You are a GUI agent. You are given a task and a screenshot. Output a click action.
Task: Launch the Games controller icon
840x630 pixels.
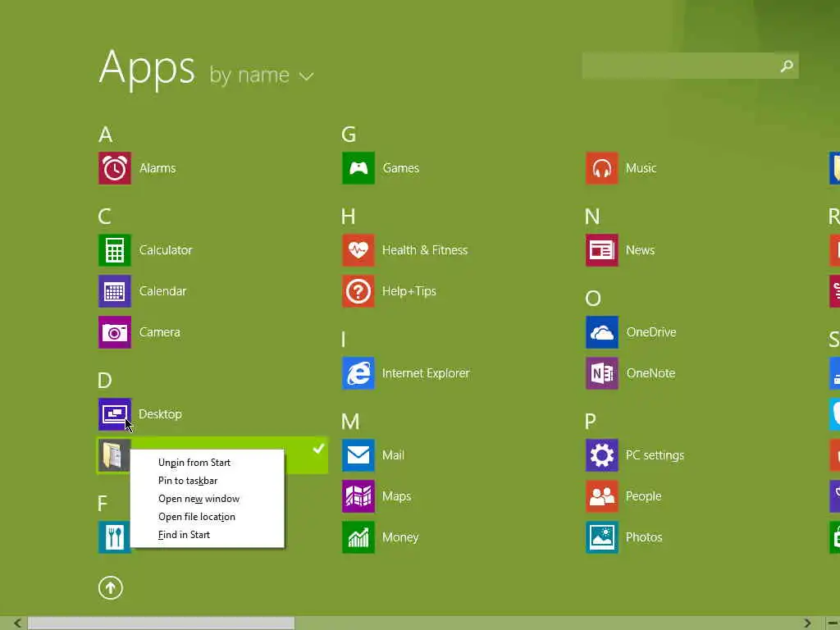(x=358, y=168)
